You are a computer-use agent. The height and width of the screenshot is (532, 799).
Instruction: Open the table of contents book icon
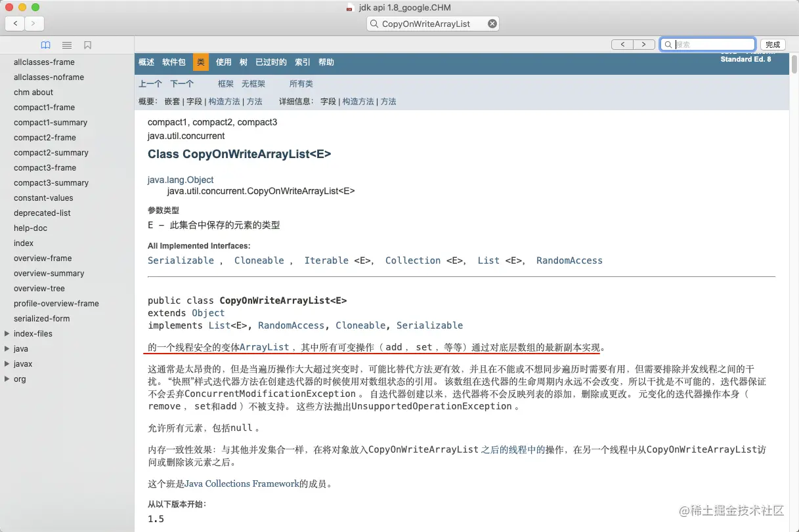coord(45,45)
